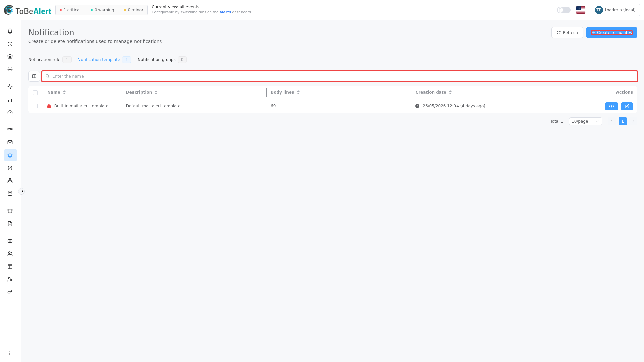Click the Create templates button
Viewport: 644px width, 362px height.
tap(611, 33)
